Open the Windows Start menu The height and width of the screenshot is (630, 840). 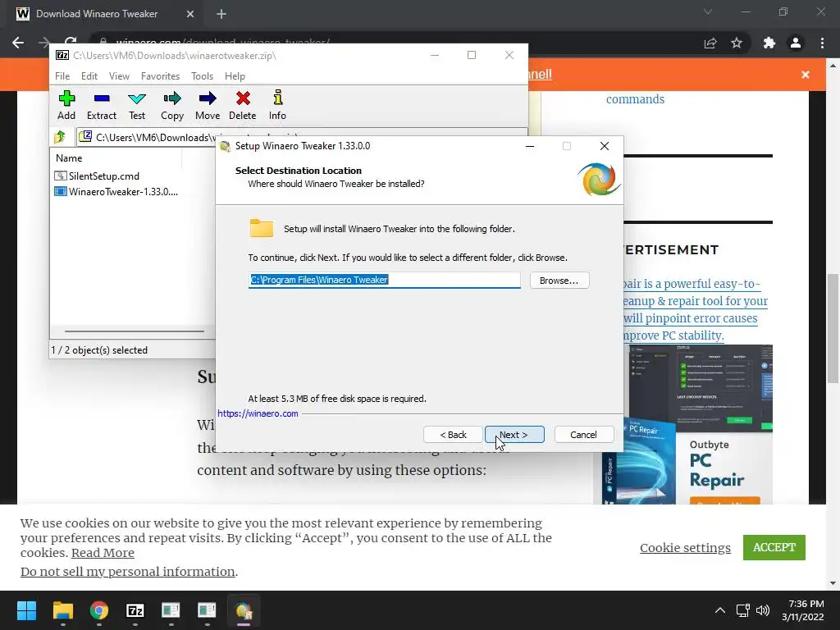tap(26, 610)
